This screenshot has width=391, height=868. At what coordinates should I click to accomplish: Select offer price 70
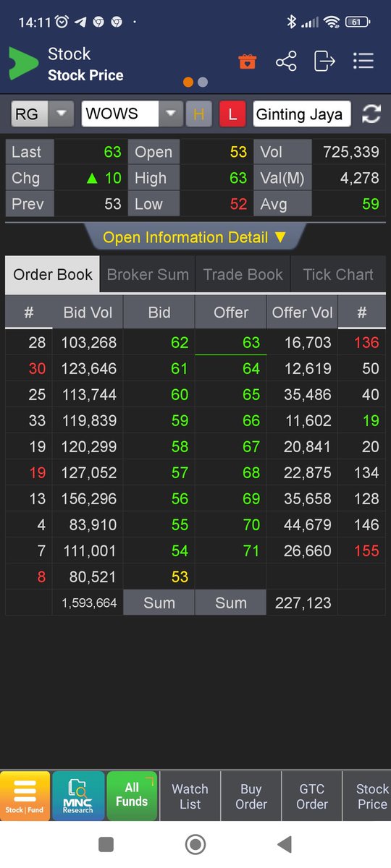coord(251,524)
